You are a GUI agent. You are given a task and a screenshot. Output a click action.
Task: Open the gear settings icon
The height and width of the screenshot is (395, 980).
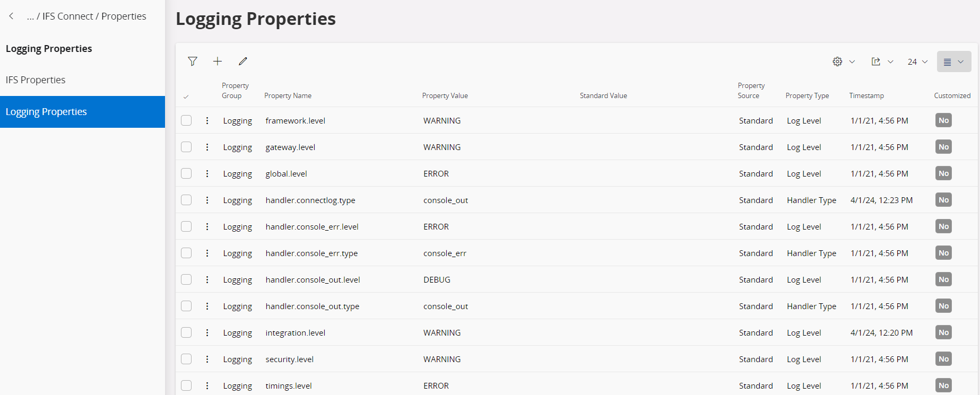click(838, 62)
